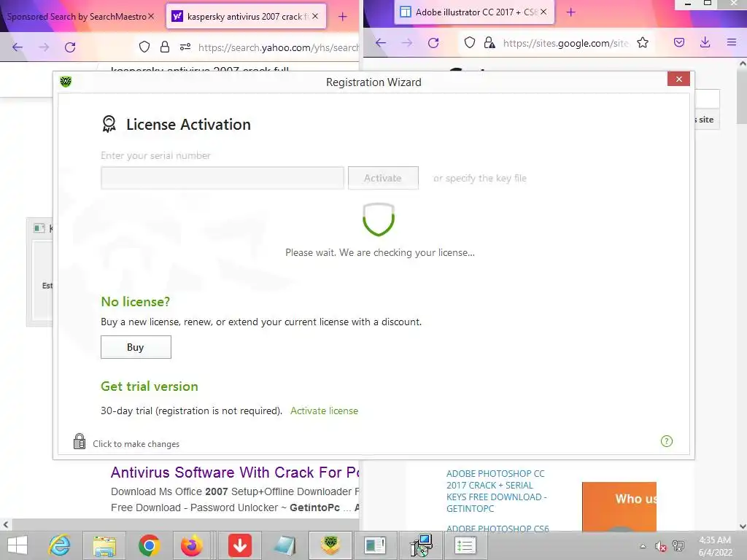
Task: Click the checklist window icon in the taskbar
Action: click(x=465, y=545)
